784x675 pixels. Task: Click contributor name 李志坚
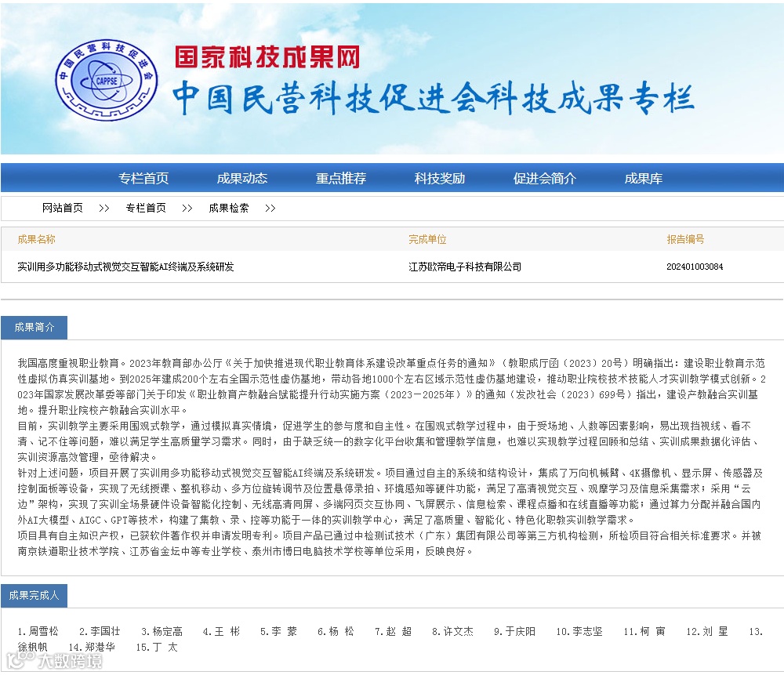[587, 632]
